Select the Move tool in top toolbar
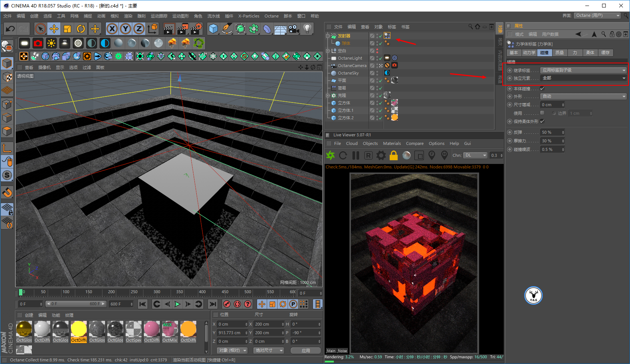The width and height of the screenshot is (630, 364). 54,29
